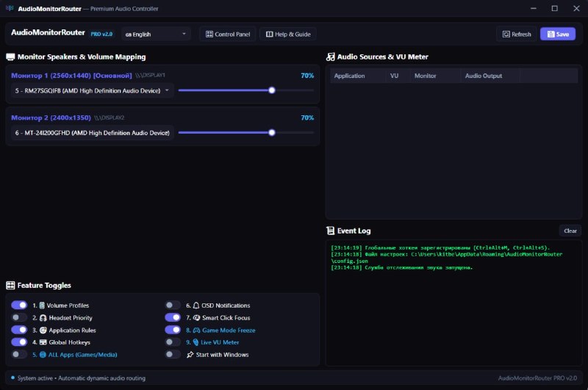Click 'AudioMonitorRouter PRO v2.0' footer text

tap(537, 378)
